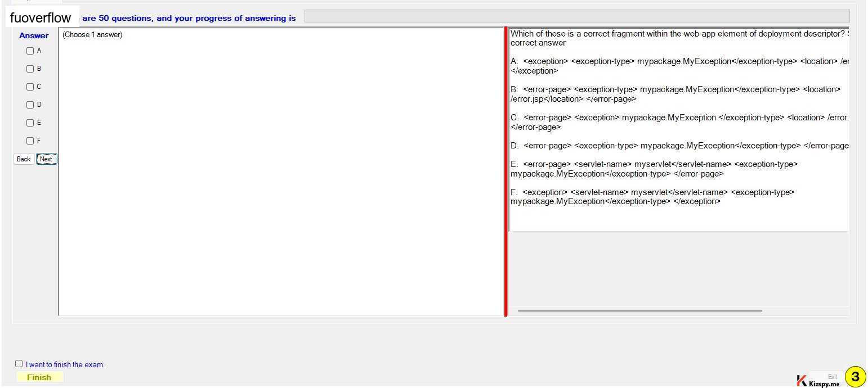Click answer text F with servlet-name in exception
The height and width of the screenshot is (388, 868).
(652, 197)
